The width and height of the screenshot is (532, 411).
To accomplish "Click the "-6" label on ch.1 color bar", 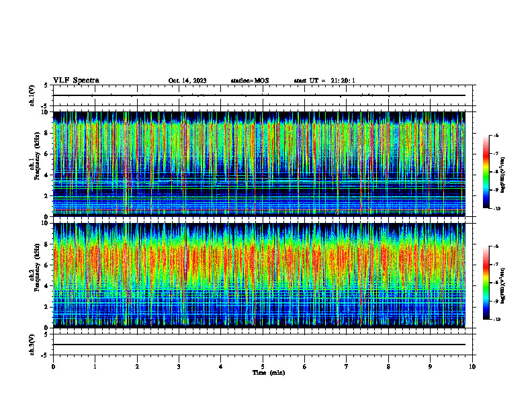I will pos(496,136).
